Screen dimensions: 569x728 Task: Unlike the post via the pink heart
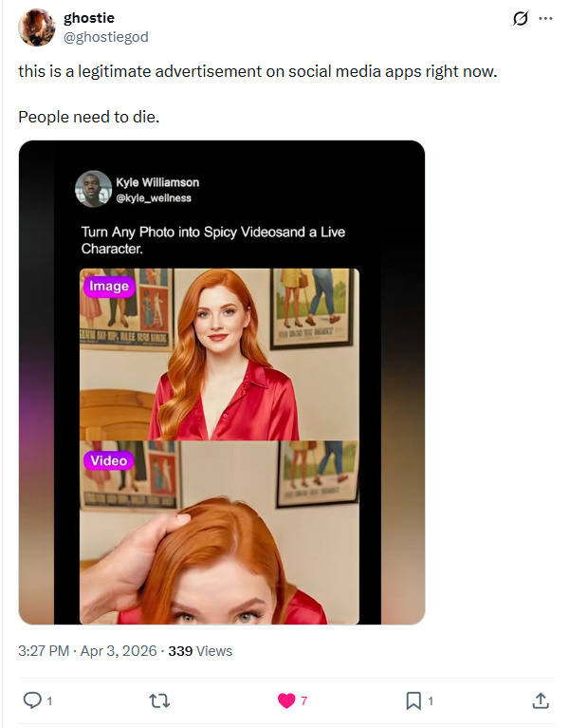tap(285, 700)
